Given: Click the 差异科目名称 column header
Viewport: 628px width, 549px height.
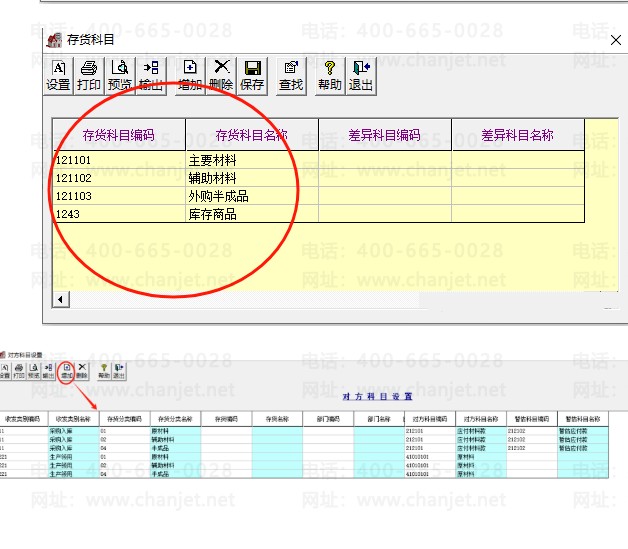Looking at the screenshot, I should click(x=518, y=135).
